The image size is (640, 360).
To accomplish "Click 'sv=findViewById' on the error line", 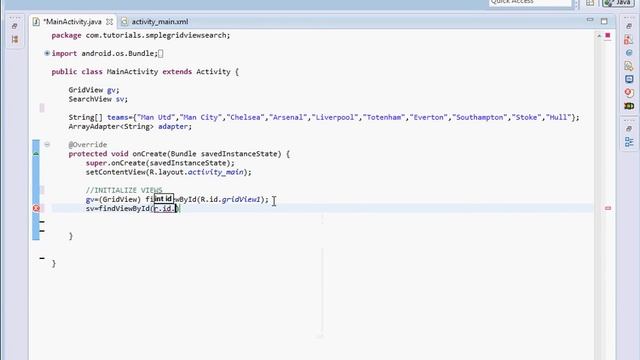I will pos(118,209).
